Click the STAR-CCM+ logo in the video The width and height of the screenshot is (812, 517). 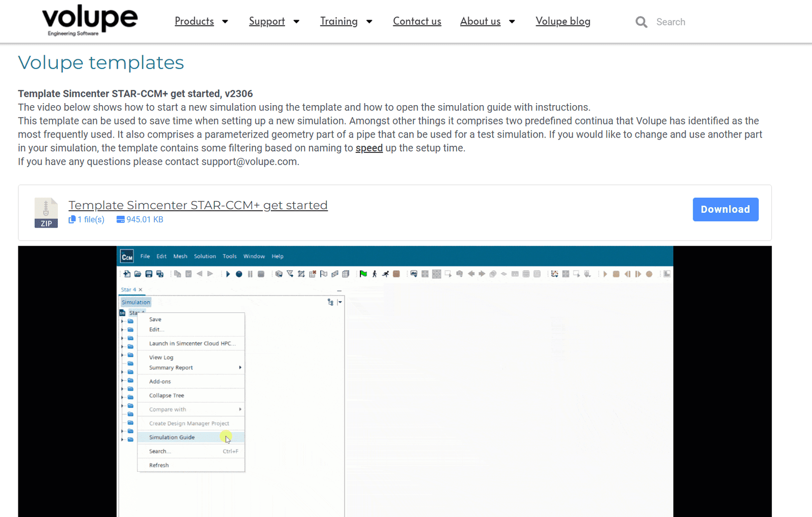[x=127, y=257]
